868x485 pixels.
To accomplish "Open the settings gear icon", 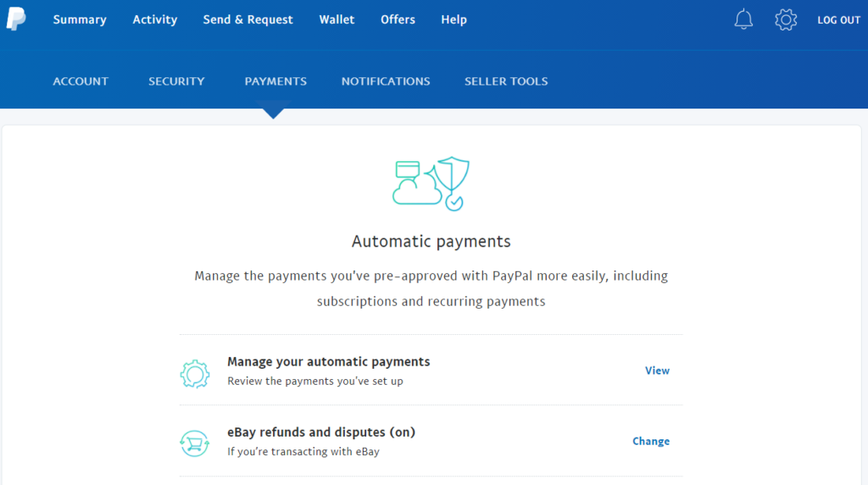I will click(786, 20).
